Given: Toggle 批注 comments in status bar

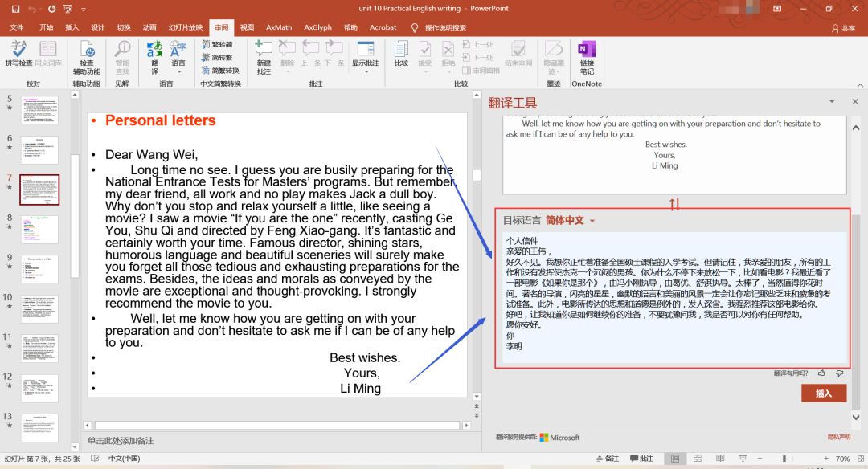Looking at the screenshot, I should point(642,459).
